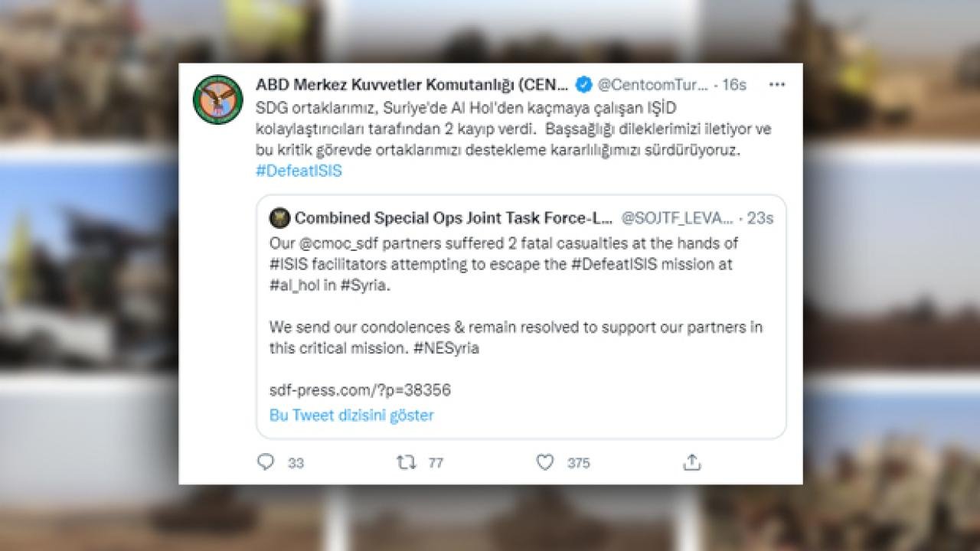
Task: Click the @CentcomTur handle
Action: coord(652,84)
